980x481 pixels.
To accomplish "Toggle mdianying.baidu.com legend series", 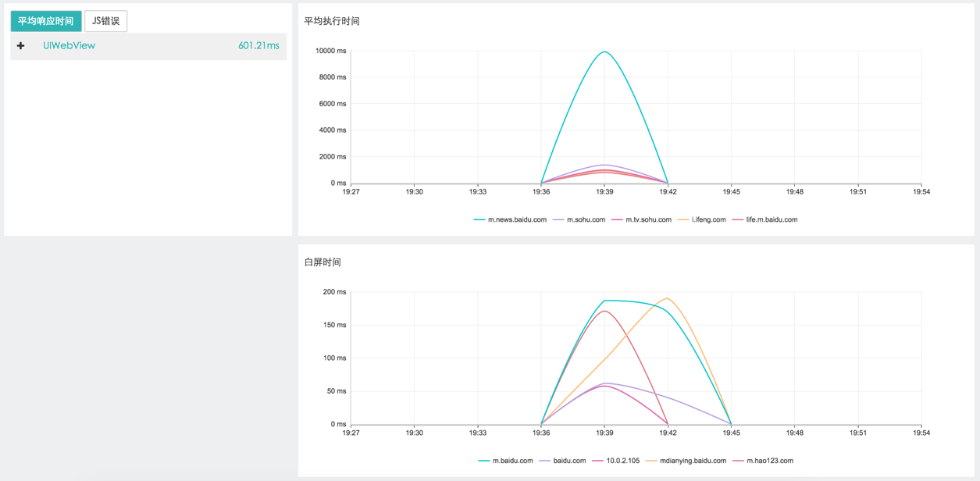I will point(686,461).
